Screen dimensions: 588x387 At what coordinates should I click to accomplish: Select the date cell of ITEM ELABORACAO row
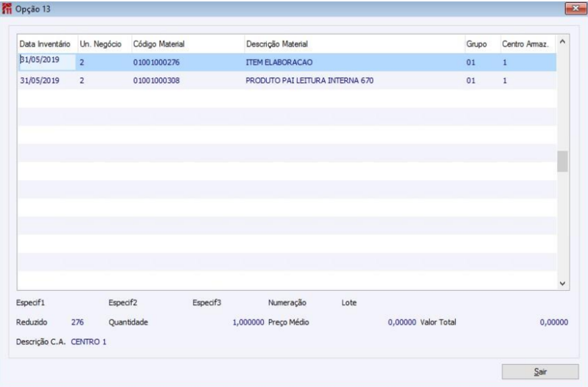click(x=47, y=62)
